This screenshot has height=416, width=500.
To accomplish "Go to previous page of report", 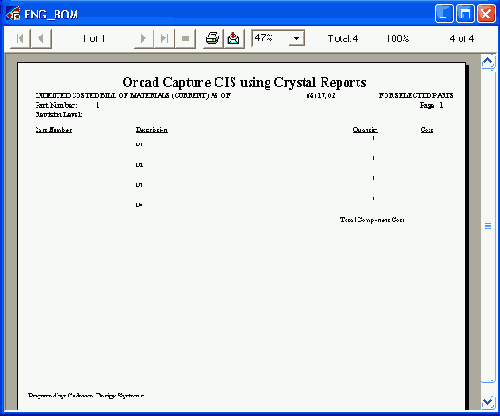I will pyautogui.click(x=41, y=39).
